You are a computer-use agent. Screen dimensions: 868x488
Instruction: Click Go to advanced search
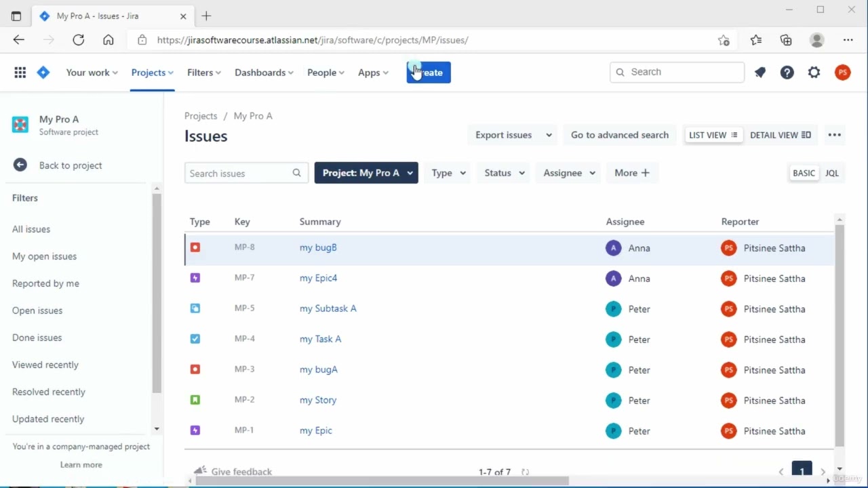tap(620, 135)
